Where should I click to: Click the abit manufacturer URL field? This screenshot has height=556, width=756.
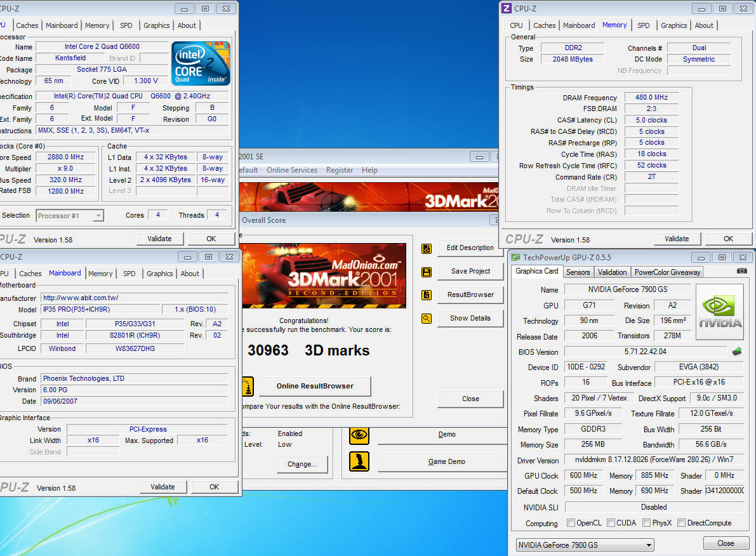[135, 298]
